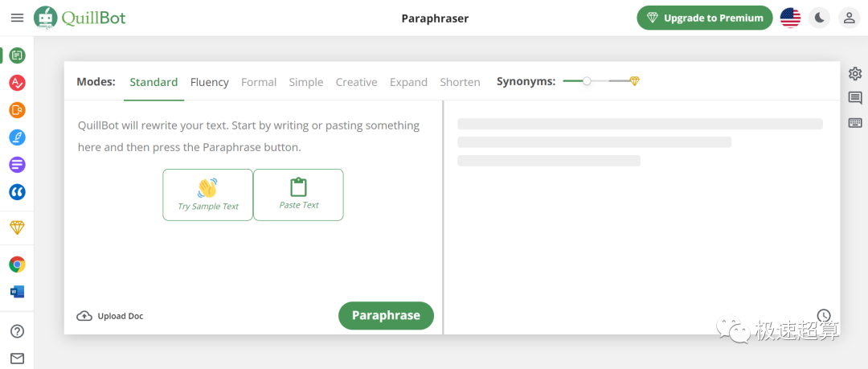Viewport: 868px width, 369px height.
Task: Switch to Fluency mode
Action: [209, 82]
